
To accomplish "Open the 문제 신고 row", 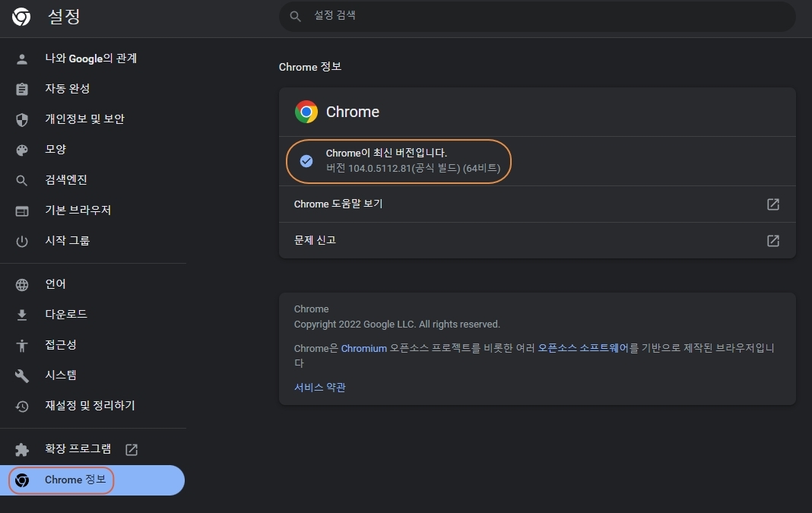I will pos(537,241).
